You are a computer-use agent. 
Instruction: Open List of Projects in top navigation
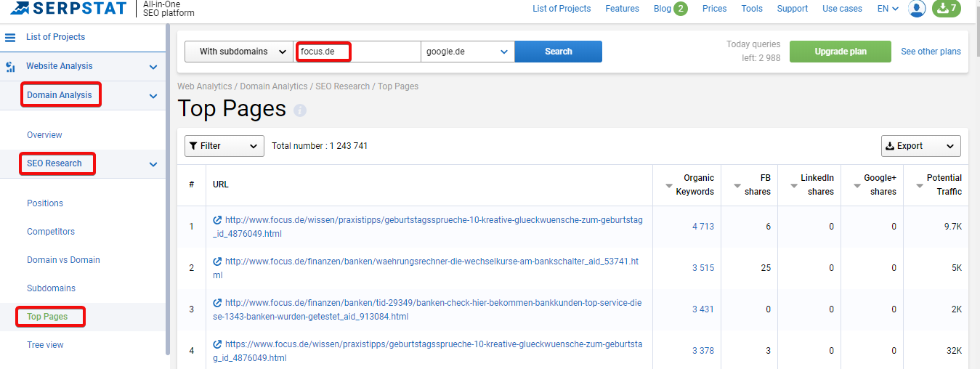(562, 9)
